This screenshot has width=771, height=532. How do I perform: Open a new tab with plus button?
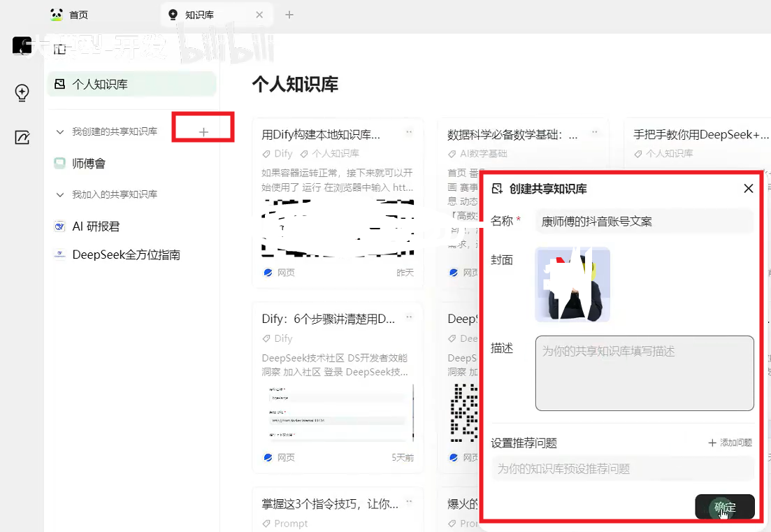tap(289, 15)
